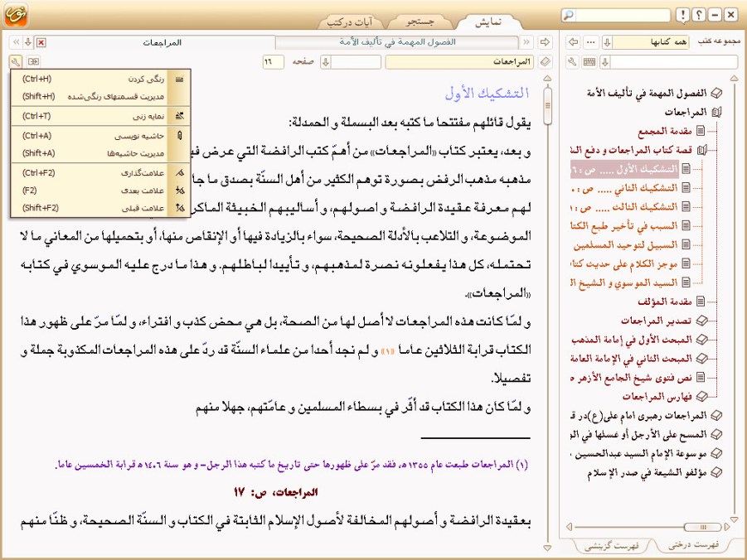
Task: Select التشكيك الثالث in the tree
Action: click(624, 207)
